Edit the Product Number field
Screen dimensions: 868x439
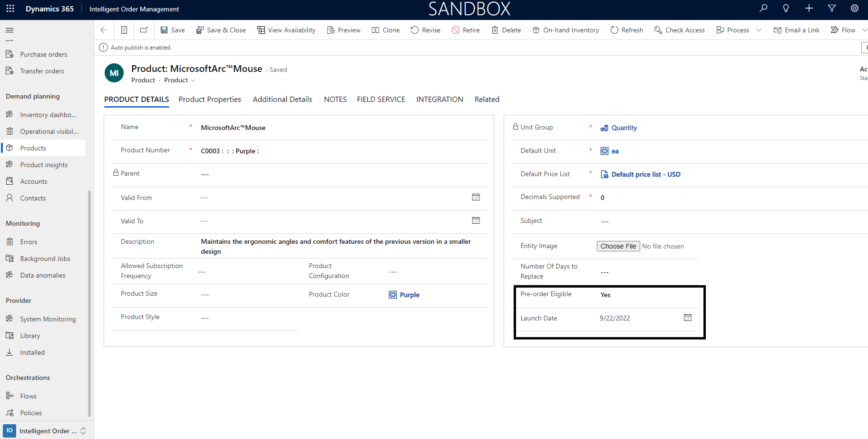(x=230, y=151)
